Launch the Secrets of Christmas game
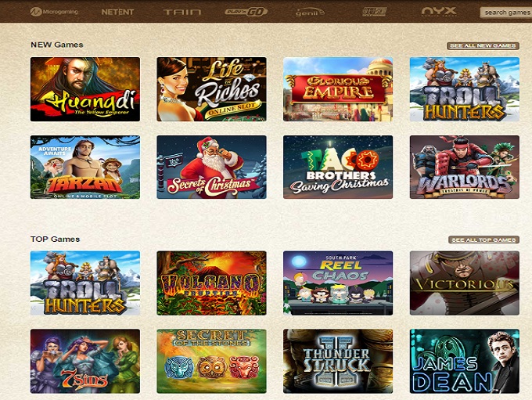 tap(211, 167)
